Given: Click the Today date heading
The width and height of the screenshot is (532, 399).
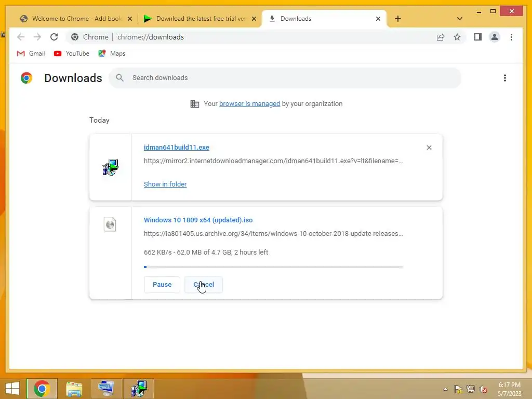Looking at the screenshot, I should tap(99, 120).
